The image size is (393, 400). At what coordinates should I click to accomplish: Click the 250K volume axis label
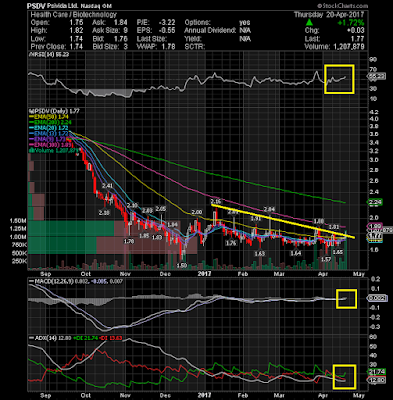click(x=19, y=261)
